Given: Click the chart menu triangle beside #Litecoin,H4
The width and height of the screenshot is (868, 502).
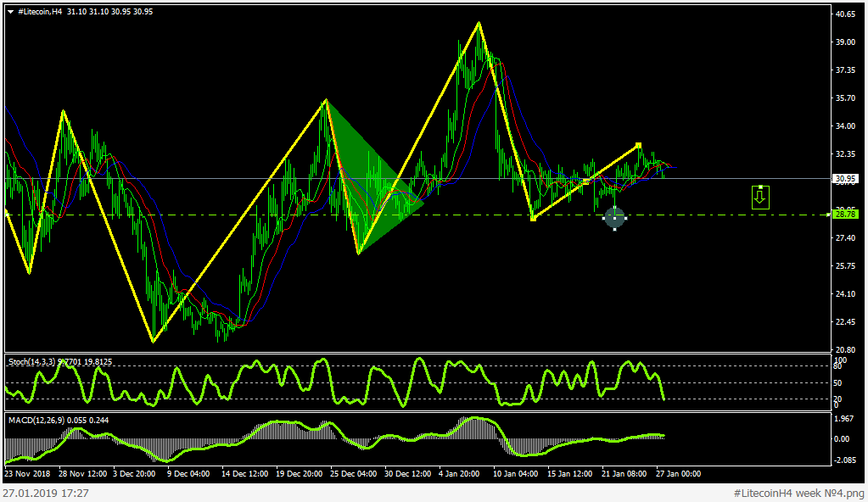Looking at the screenshot, I should 10,12.
